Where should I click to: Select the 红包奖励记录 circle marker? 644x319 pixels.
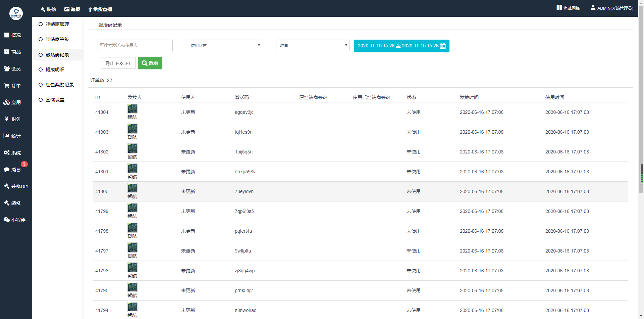click(41, 85)
